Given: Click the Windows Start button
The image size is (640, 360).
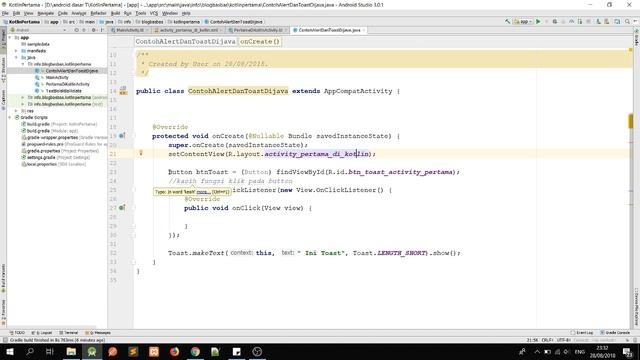Looking at the screenshot, I should tap(10, 351).
